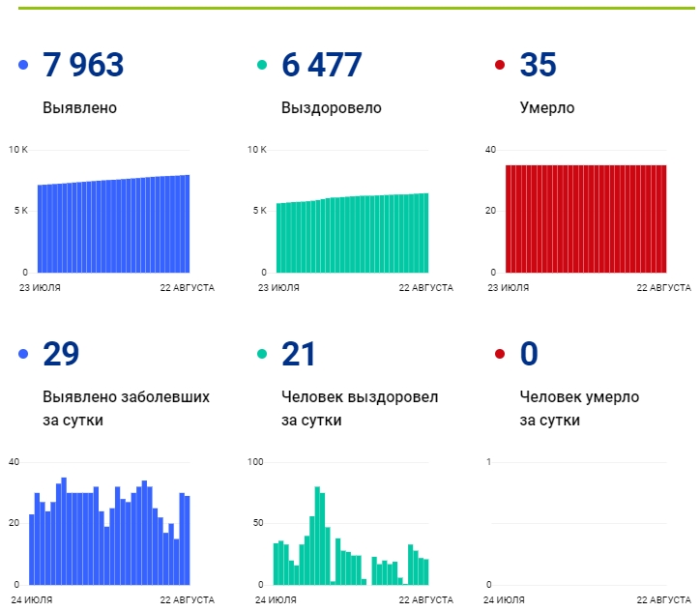Click 23 ИЮЛЯ under the Выздоровело chart
The width and height of the screenshot is (700, 611).
click(278, 288)
